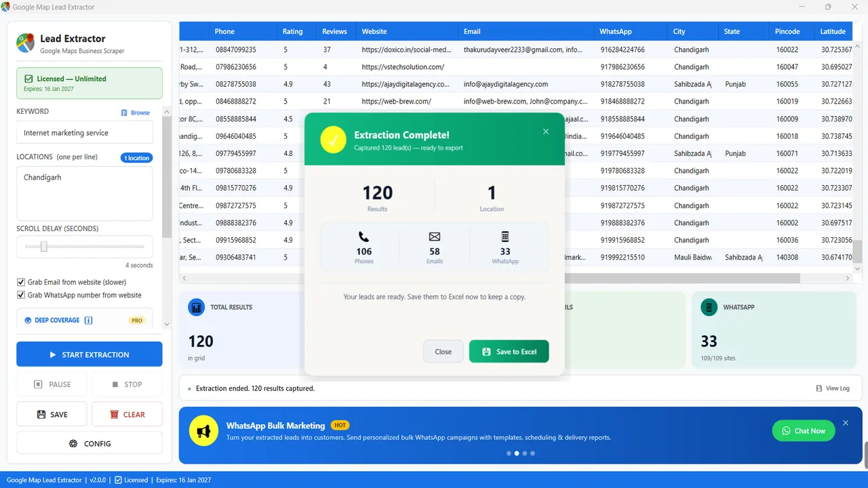Screen dimensions: 868x488
Task: Click sidebar scroll down arrow
Action: click(x=167, y=325)
